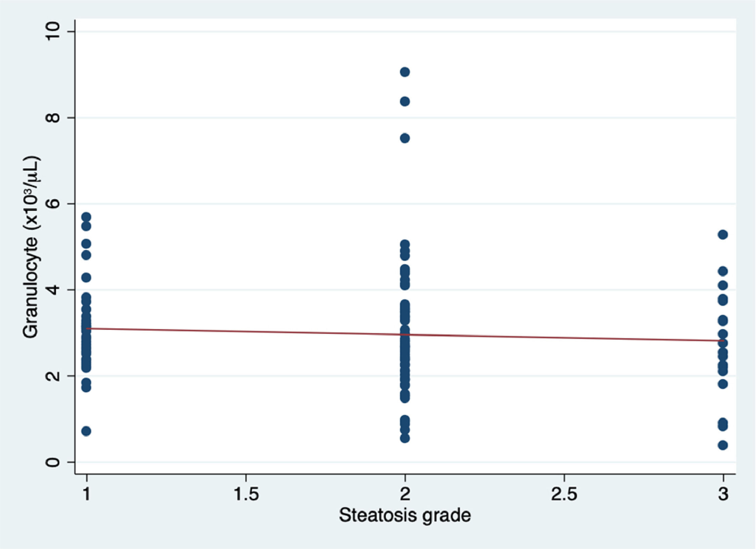Click the isolated grade 1 point below 1

[86, 431]
